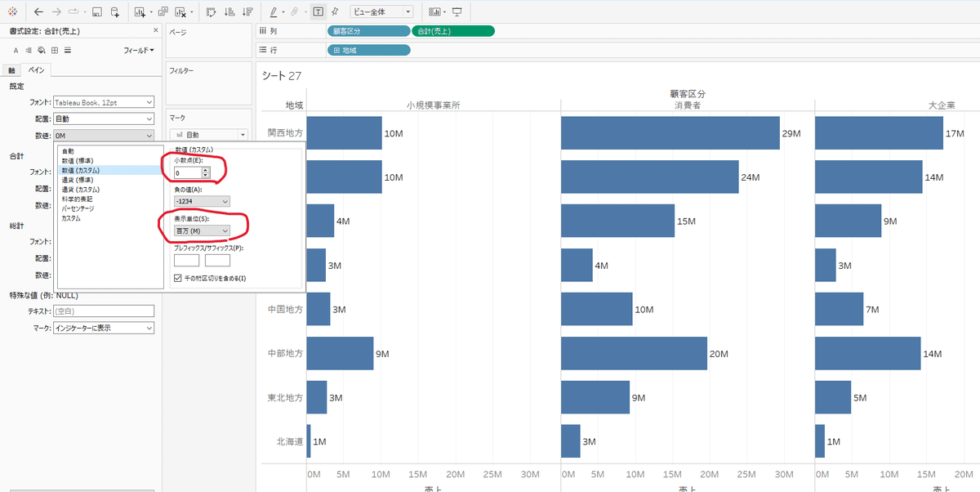Open the 既定 配置 自動 dropdown
This screenshot has height=492, width=980.
tap(103, 119)
